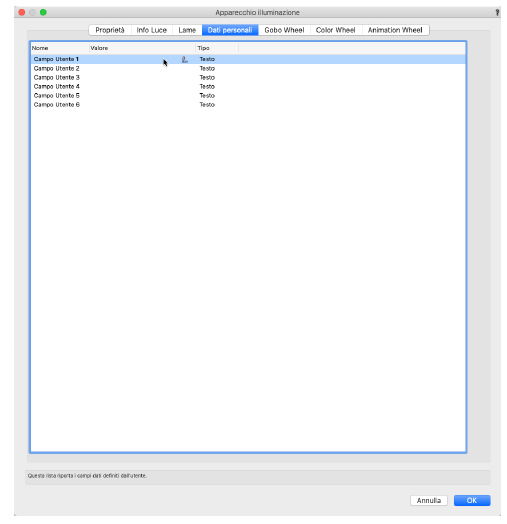507x524 pixels.
Task: Select the Campo Utente 5 row
Action: [x=248, y=96]
